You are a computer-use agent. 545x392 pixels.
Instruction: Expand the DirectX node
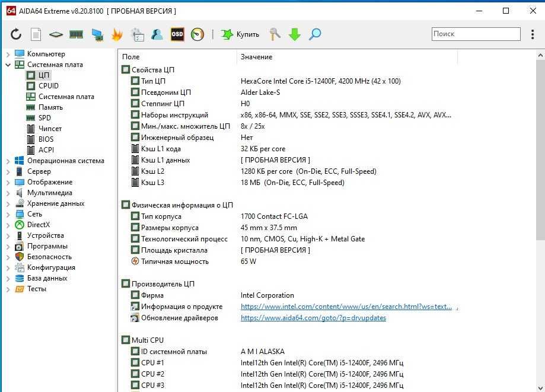8,225
